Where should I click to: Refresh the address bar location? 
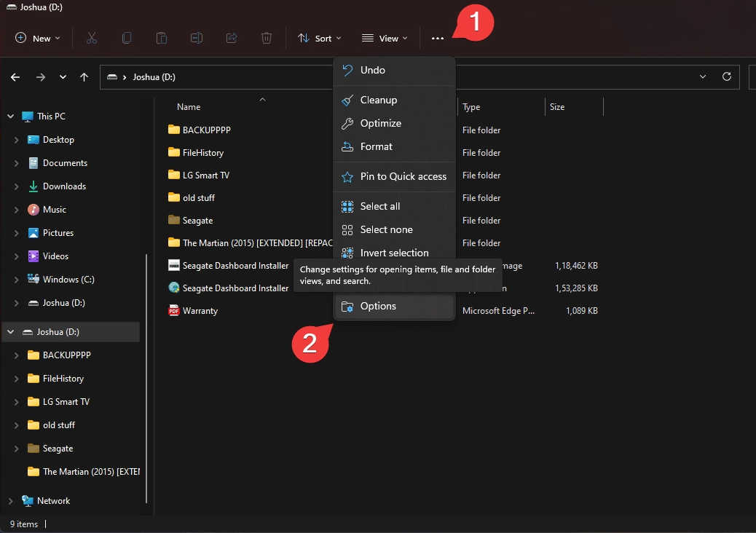coord(727,76)
